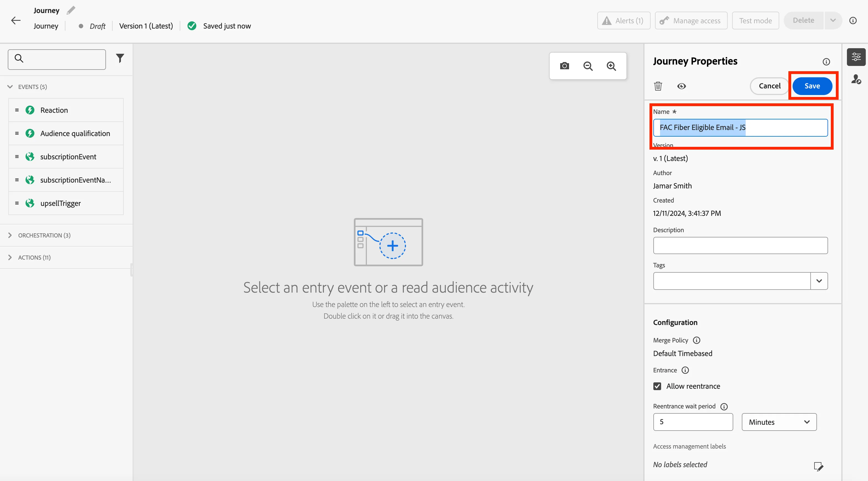Show Merge Policy info tooltip

[x=697, y=340]
